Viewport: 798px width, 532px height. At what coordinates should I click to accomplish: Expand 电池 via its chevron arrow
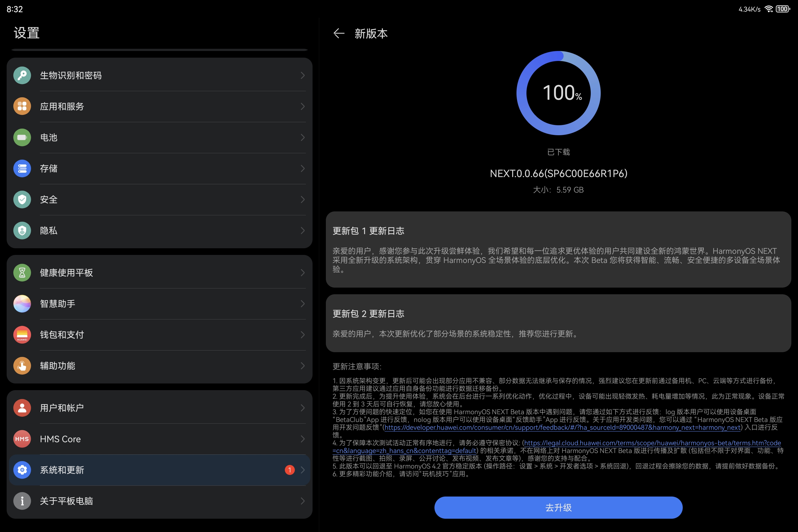click(x=302, y=137)
